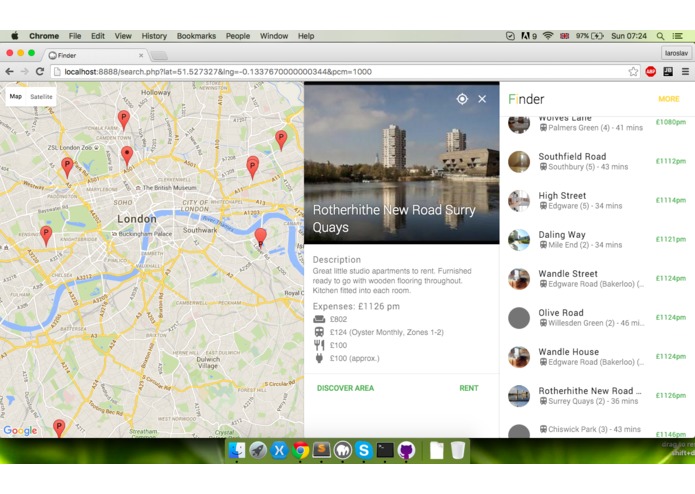Open the Window menu
This screenshot has height=494, width=695.
click(x=274, y=36)
